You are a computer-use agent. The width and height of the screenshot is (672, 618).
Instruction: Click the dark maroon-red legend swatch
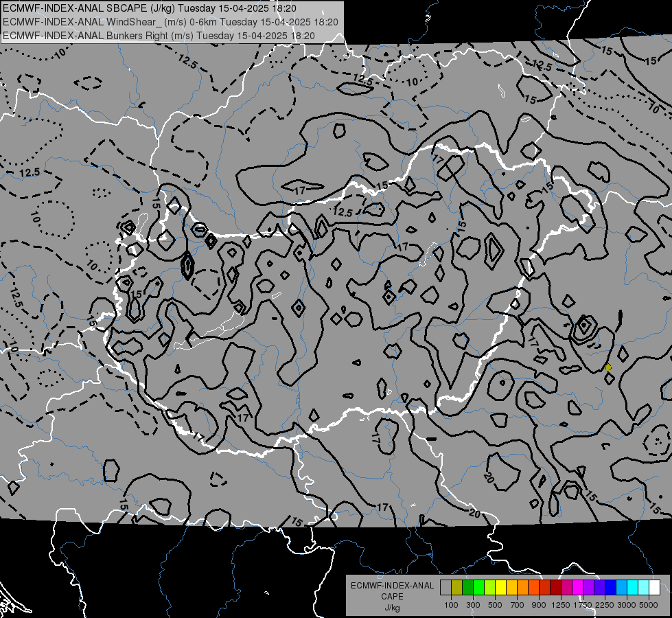tap(556, 587)
